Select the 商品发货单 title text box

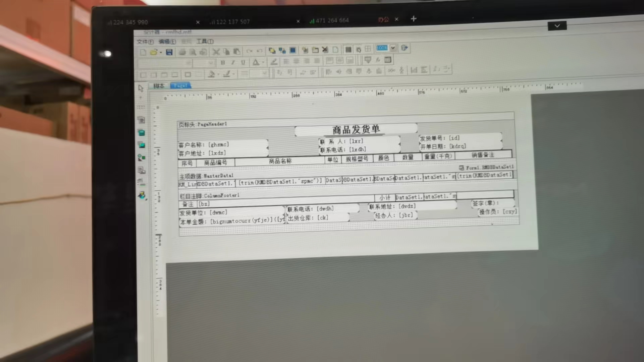coord(356,129)
